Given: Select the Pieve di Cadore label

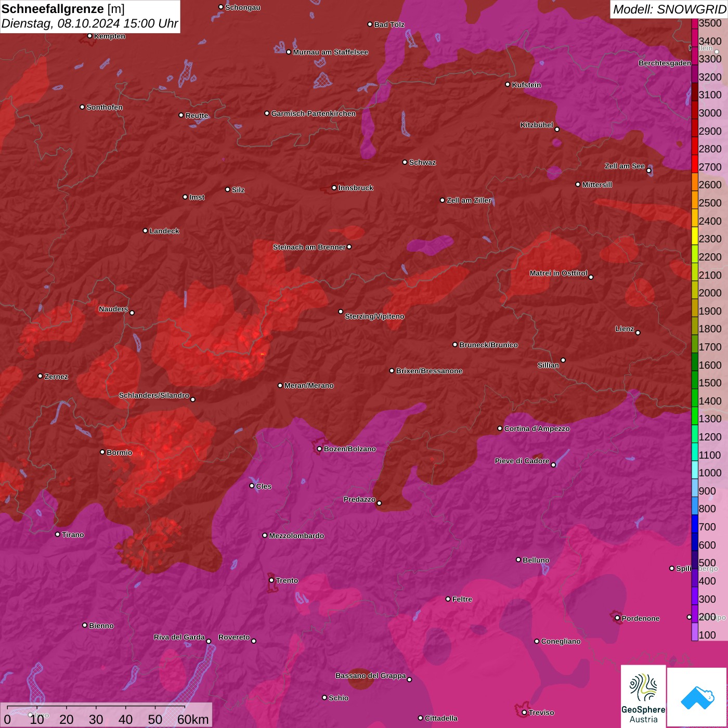Looking at the screenshot, I should [522, 461].
